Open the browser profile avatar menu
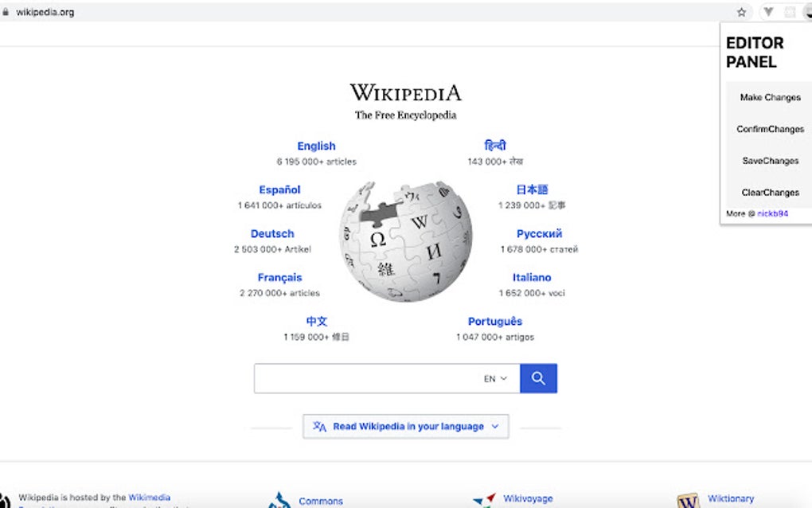Screen dimensions: 812x508 [x=806, y=12]
